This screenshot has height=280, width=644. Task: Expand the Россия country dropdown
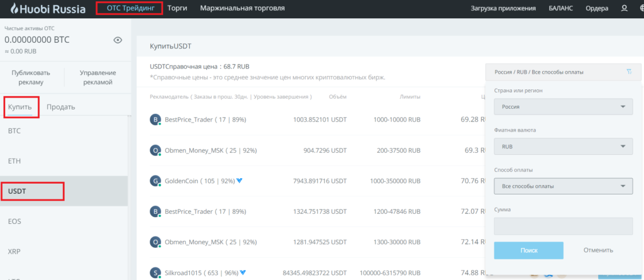coord(563,106)
